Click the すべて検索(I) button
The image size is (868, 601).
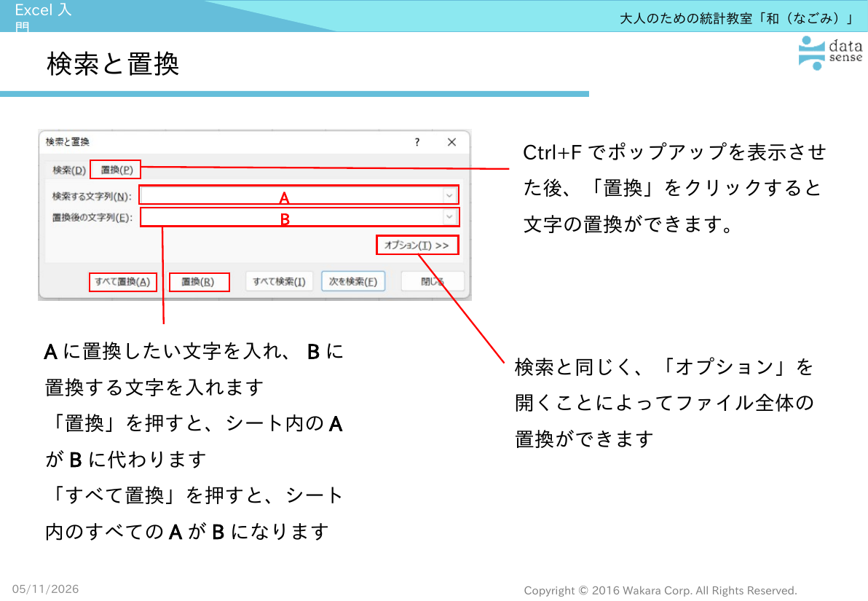tap(280, 281)
